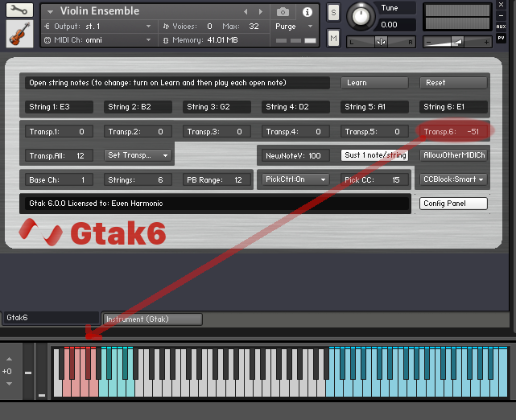Image resolution: width=516 pixels, height=420 pixels.
Task: Click the violin instrument icon
Action: [19, 34]
